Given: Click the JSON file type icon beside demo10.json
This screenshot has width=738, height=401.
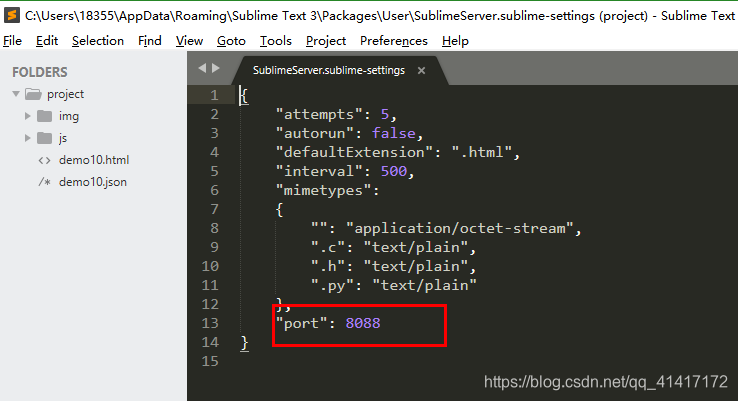Looking at the screenshot, I should [x=44, y=182].
